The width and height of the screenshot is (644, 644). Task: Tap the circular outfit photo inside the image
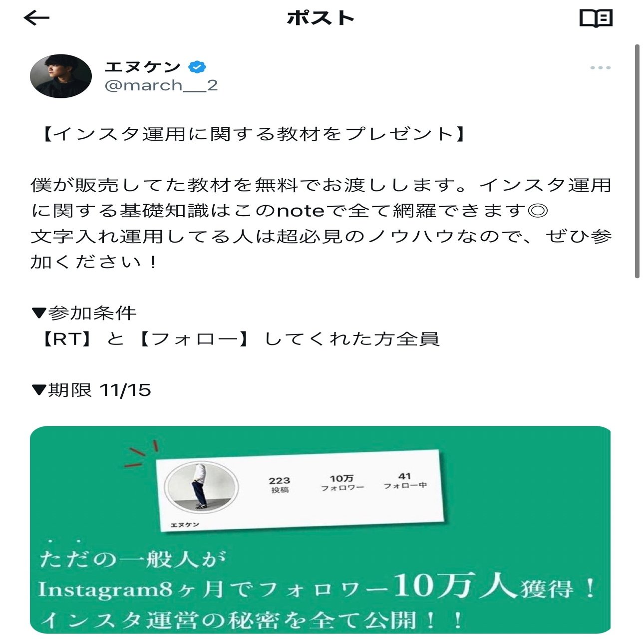[201, 486]
